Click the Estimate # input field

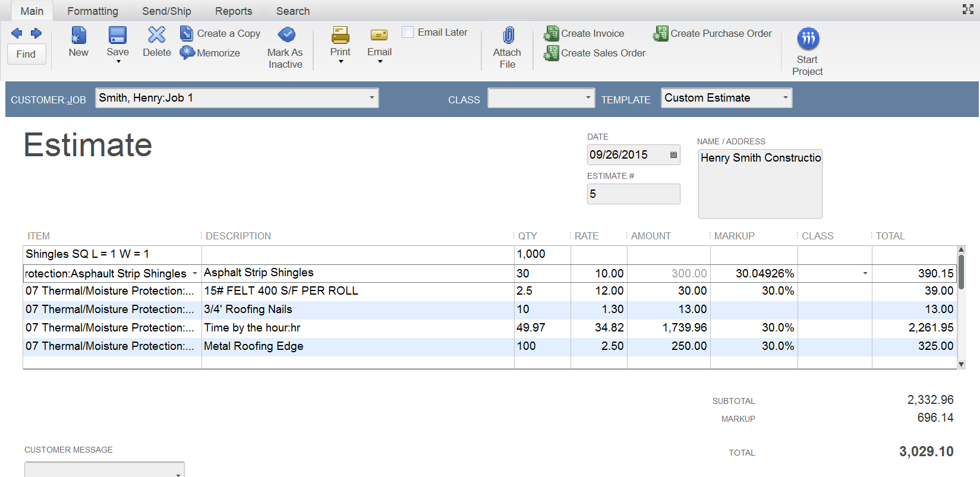click(x=633, y=194)
